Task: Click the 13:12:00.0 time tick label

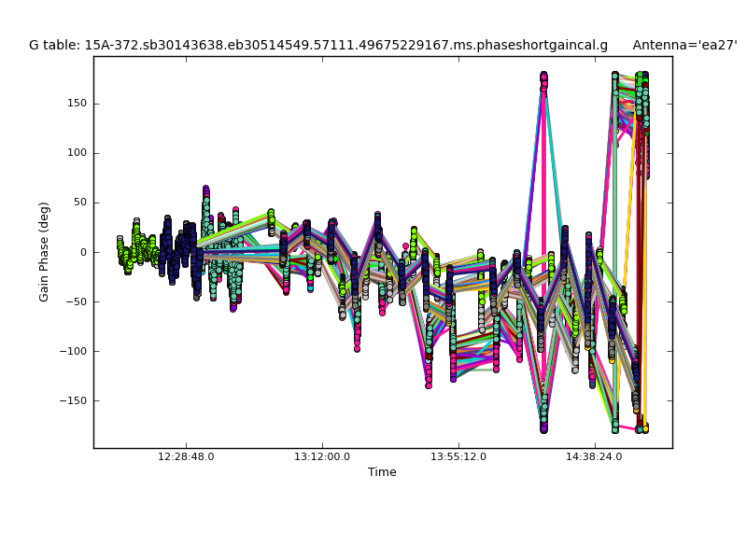Action: coord(322,457)
